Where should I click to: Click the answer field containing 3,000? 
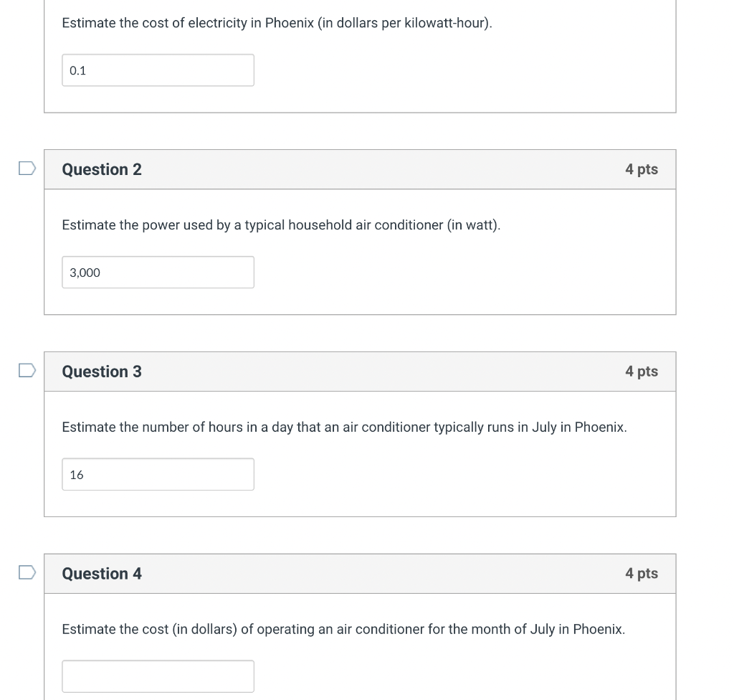coord(158,273)
